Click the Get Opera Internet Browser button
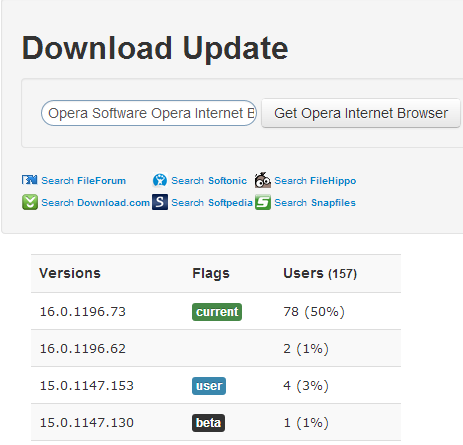This screenshot has width=463, height=445. (361, 113)
